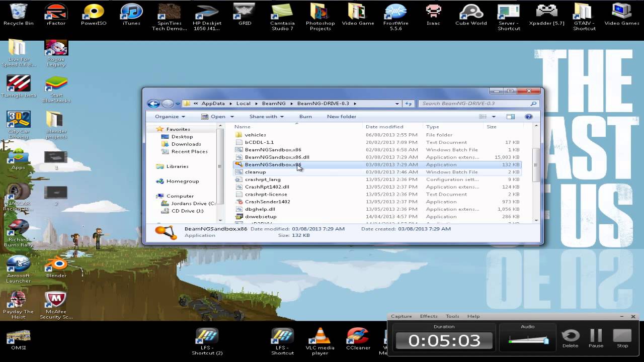644x362 pixels.
Task: Open the Isaac game icon
Action: pyautogui.click(x=433, y=14)
